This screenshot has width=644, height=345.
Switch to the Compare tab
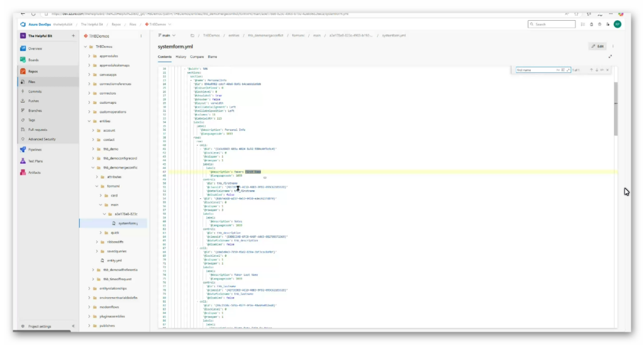coord(197,57)
